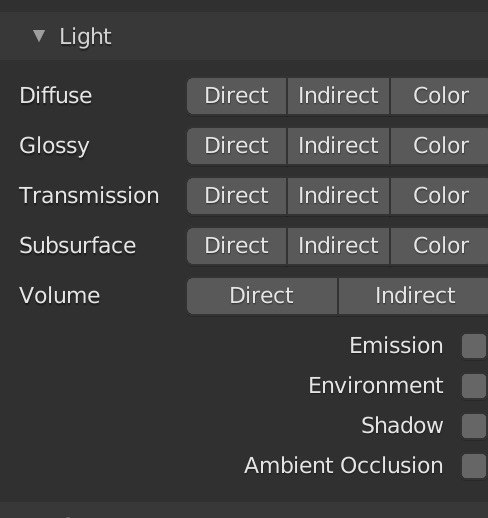Enable the Glossy Direct pass

pos(237,146)
